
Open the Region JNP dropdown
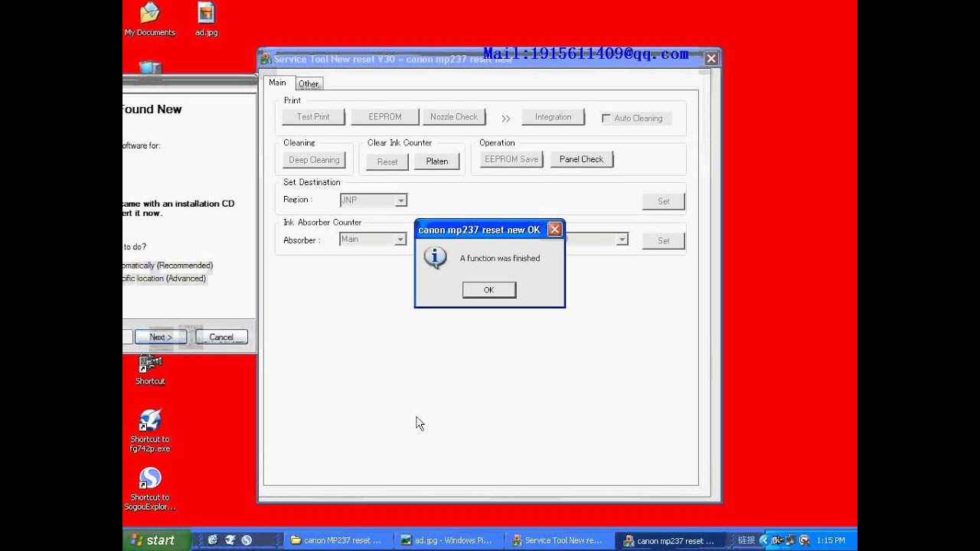click(400, 201)
